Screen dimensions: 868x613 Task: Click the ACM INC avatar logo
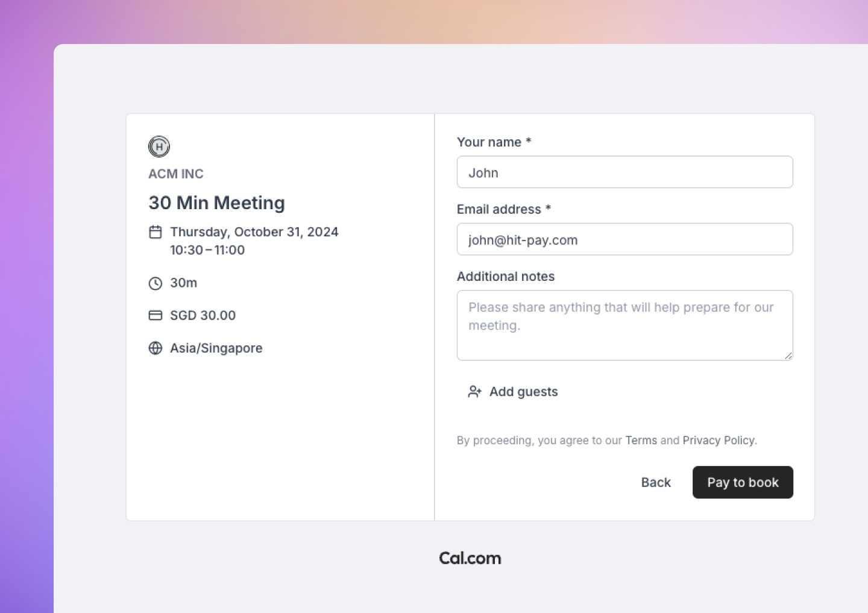point(159,146)
